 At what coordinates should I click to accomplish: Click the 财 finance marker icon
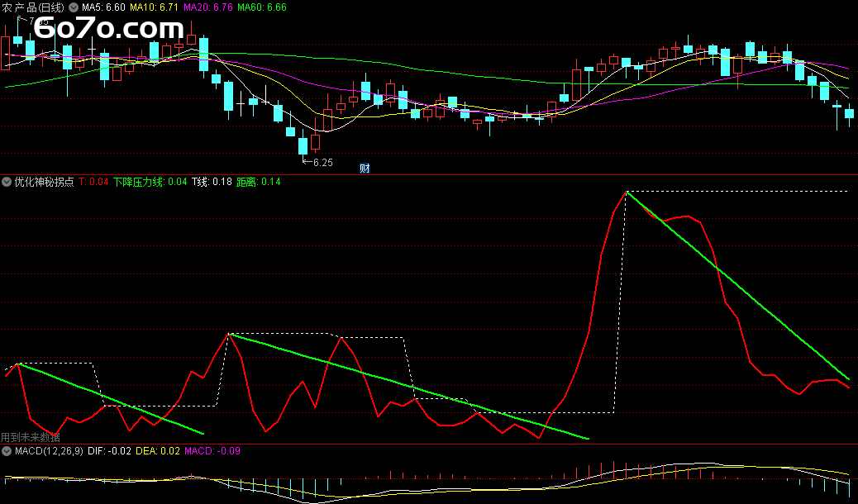tap(365, 169)
